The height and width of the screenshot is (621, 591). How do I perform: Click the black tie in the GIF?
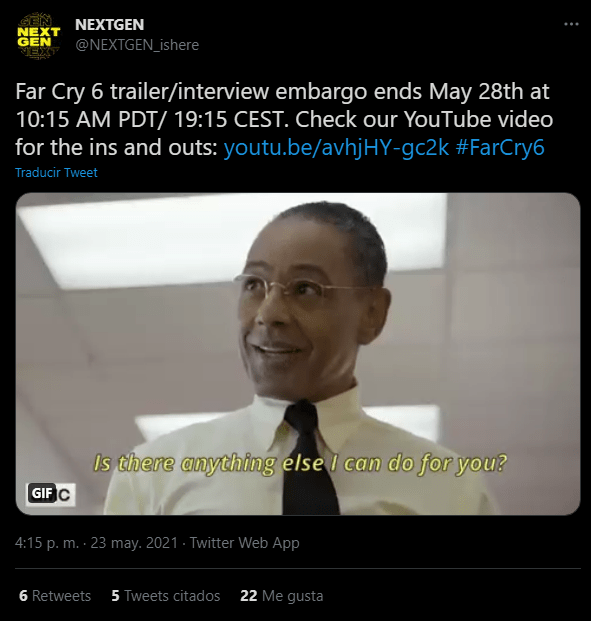coord(307,459)
